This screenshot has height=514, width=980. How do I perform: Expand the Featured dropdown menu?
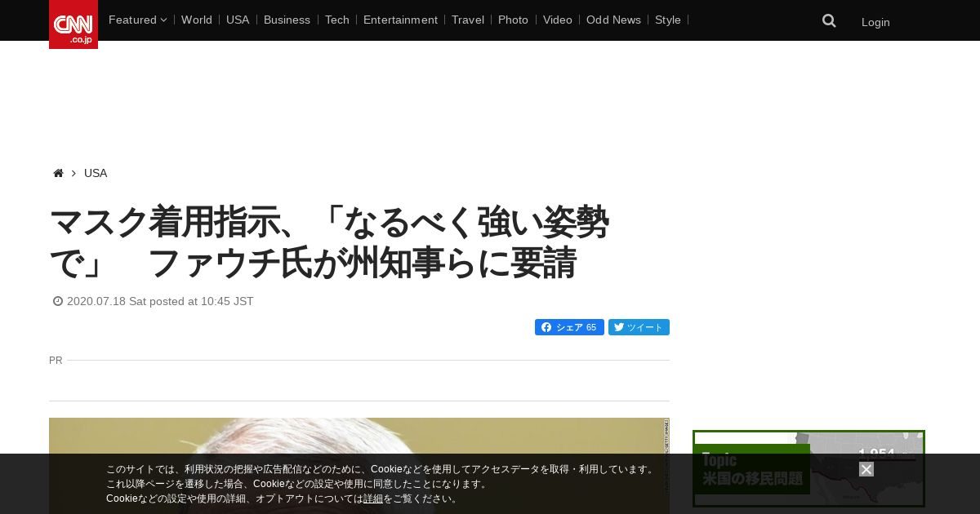tap(137, 20)
